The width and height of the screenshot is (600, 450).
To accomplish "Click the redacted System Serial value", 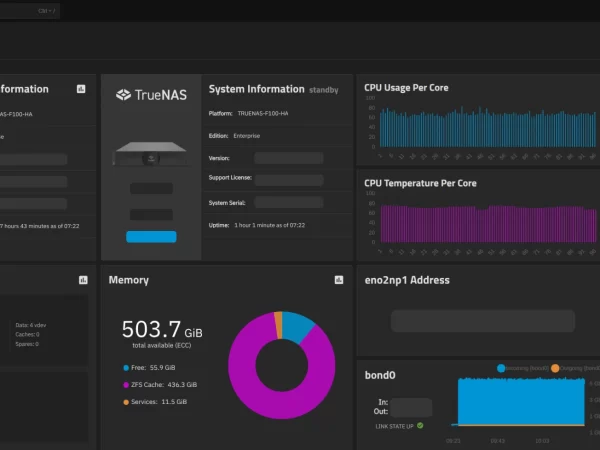I will pyautogui.click(x=288, y=202).
